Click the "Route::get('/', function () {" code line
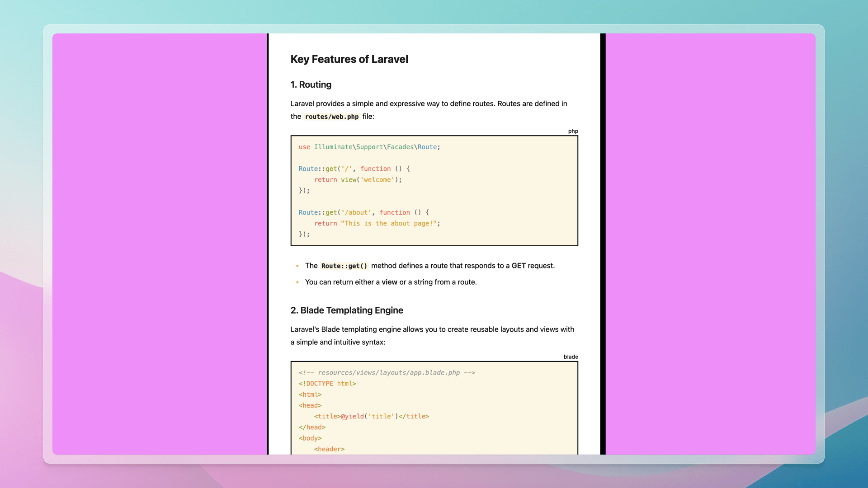 [354, 169]
